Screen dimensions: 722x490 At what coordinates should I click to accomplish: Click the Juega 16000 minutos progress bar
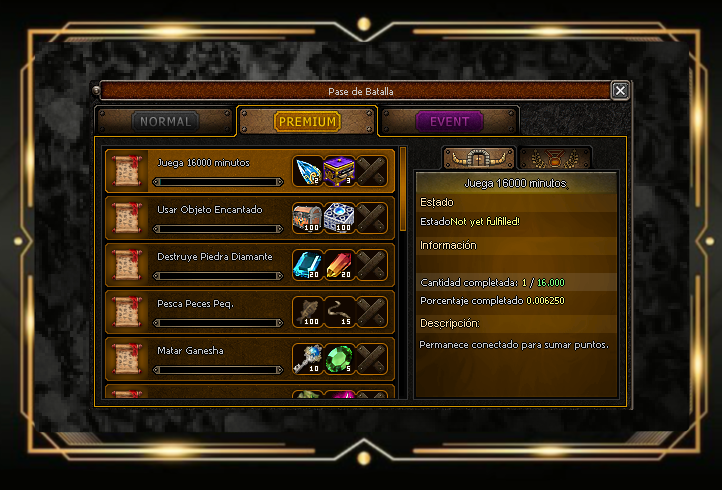point(218,182)
